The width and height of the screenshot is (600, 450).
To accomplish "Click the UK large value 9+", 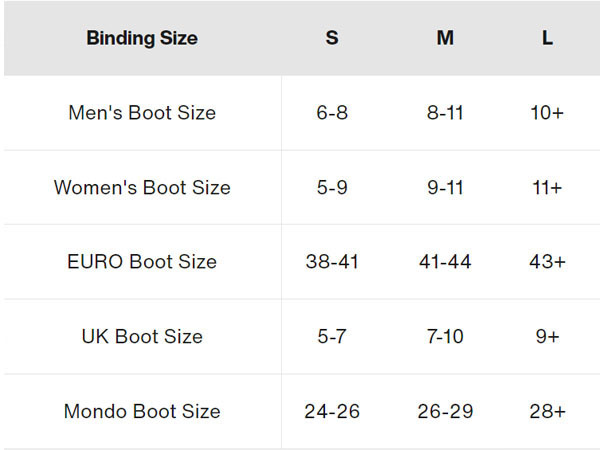I will click(547, 337).
